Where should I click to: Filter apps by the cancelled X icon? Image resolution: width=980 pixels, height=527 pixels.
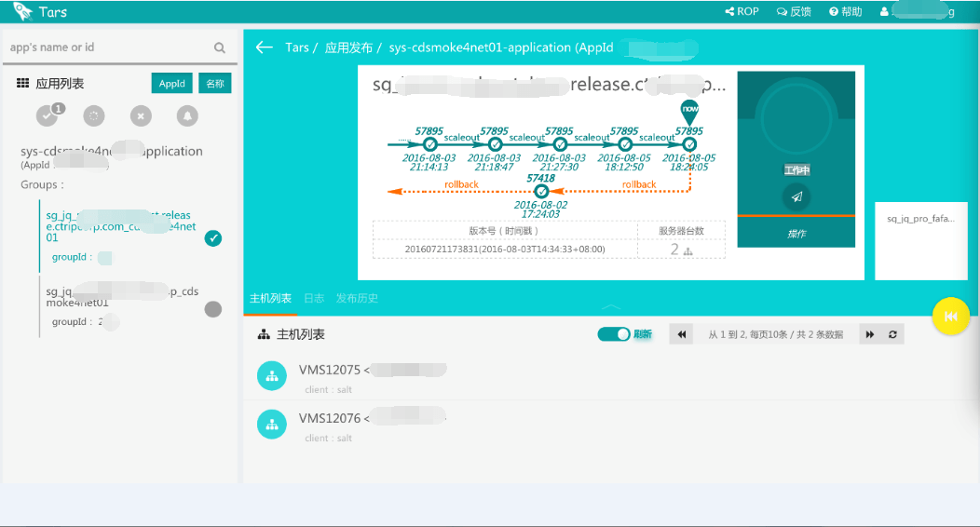[141, 115]
